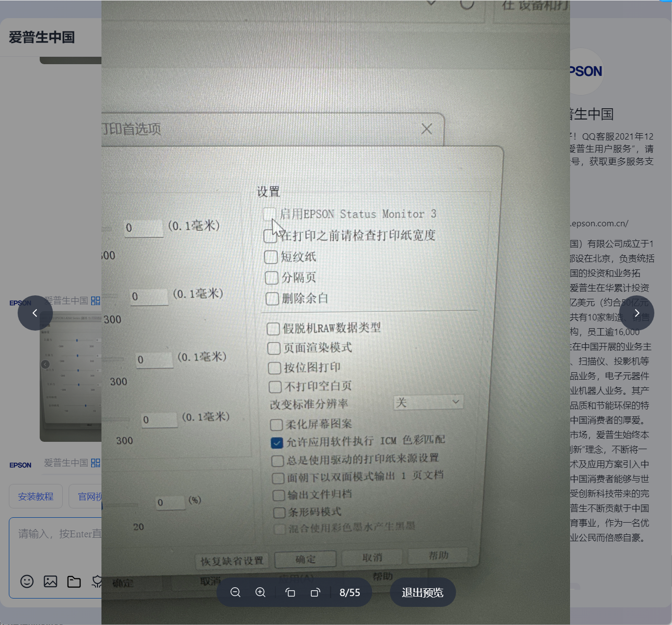Image resolution: width=672 pixels, height=625 pixels.
Task: Enable the 输出文件归档 checkbox in photo
Action: pyautogui.click(x=279, y=495)
